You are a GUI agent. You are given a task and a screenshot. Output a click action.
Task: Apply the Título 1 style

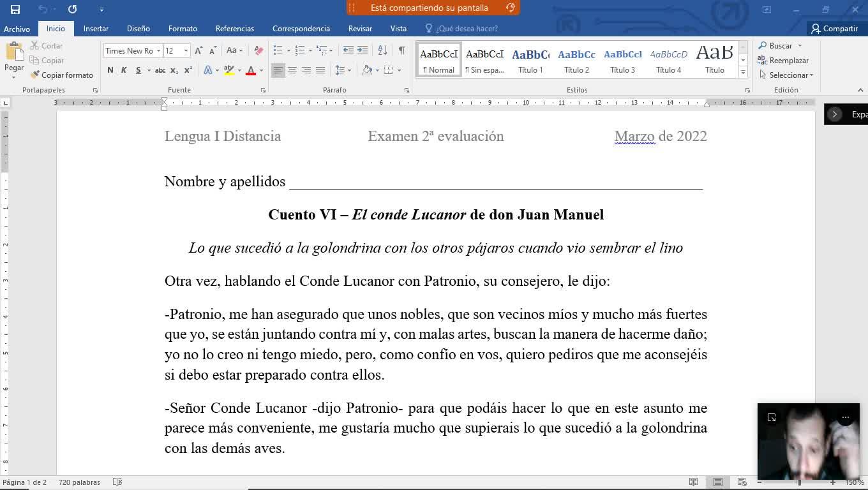(x=530, y=60)
